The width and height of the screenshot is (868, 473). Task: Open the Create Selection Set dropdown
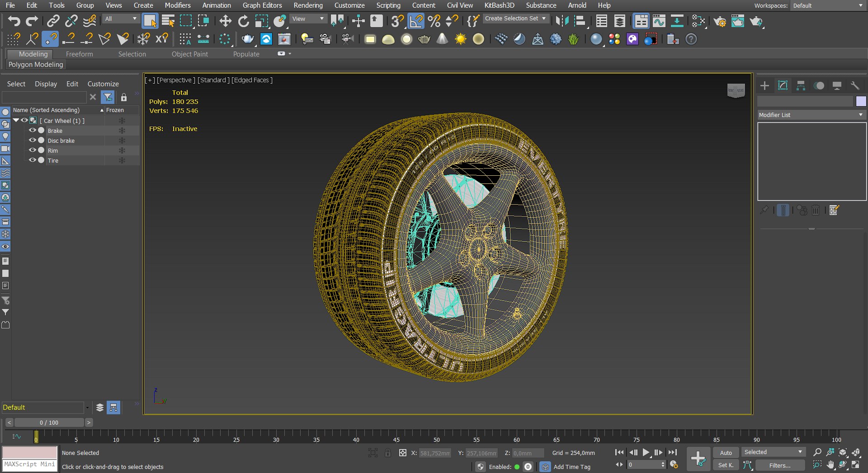516,19
